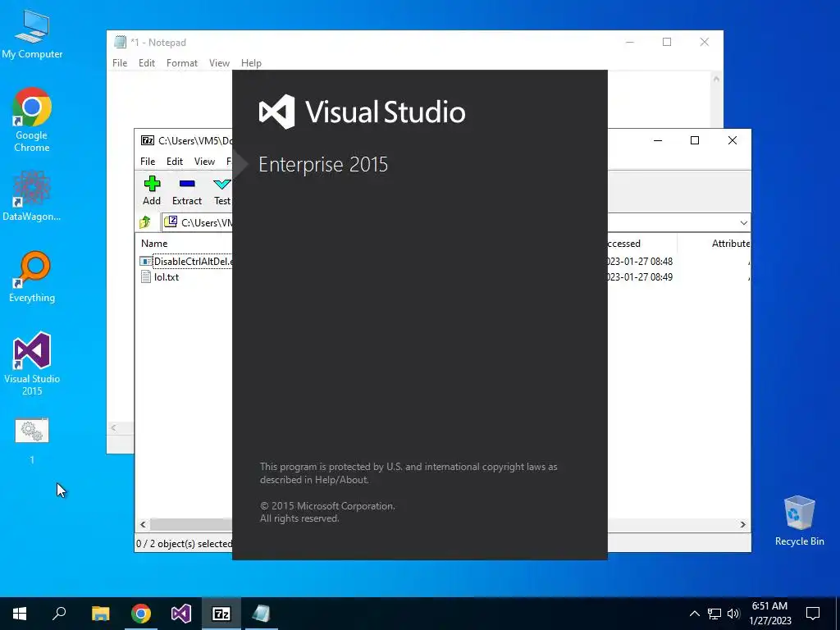This screenshot has height=630, width=840.
Task: Switch to Chrome on the taskbar
Action: point(141,614)
